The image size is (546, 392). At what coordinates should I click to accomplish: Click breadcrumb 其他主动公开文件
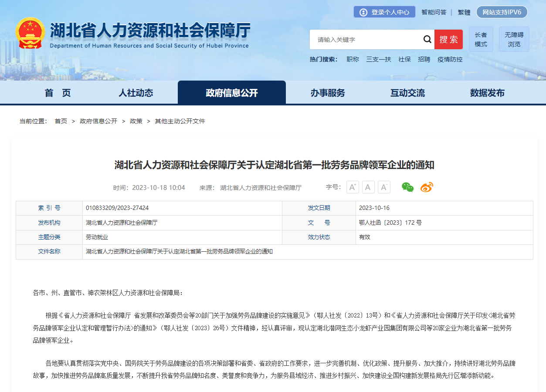180,121
